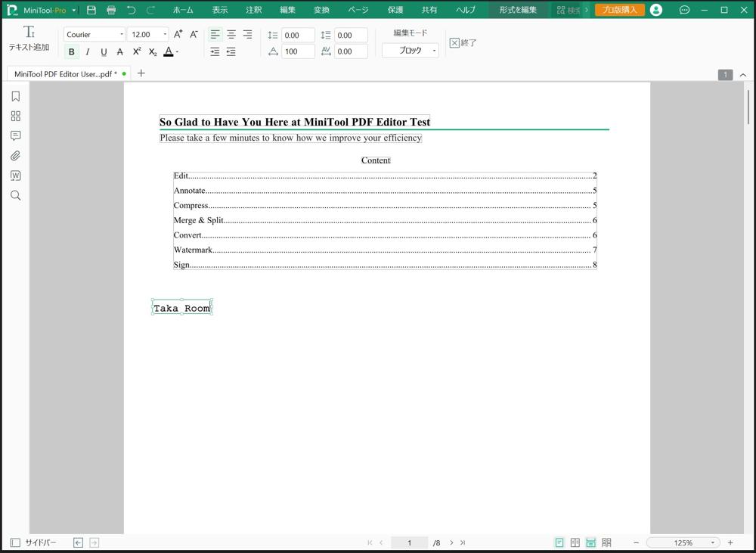Toggle italic formatting

pyautogui.click(x=87, y=51)
